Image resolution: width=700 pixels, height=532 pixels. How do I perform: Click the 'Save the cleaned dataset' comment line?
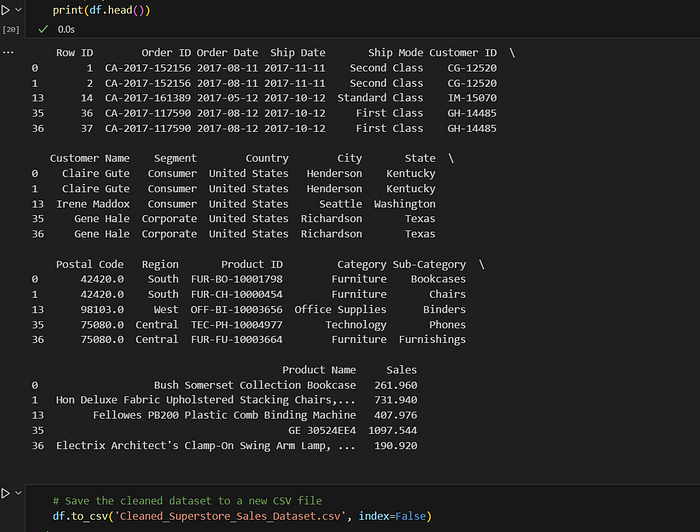187,501
